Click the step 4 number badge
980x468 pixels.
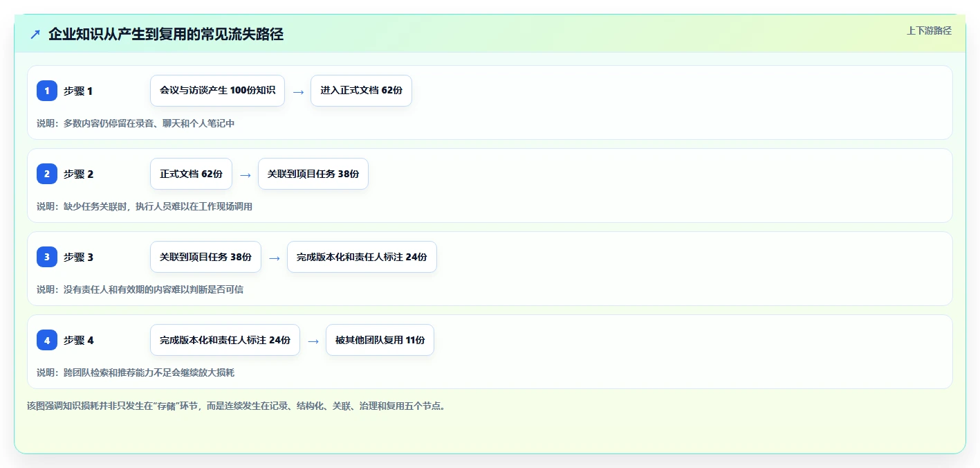tap(47, 340)
